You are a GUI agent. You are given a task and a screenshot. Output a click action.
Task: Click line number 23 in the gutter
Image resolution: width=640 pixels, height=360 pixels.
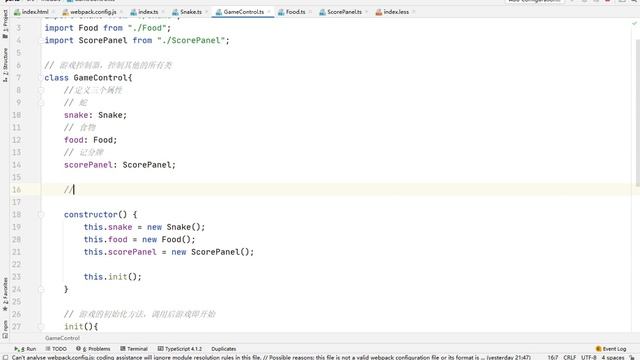[16, 276]
